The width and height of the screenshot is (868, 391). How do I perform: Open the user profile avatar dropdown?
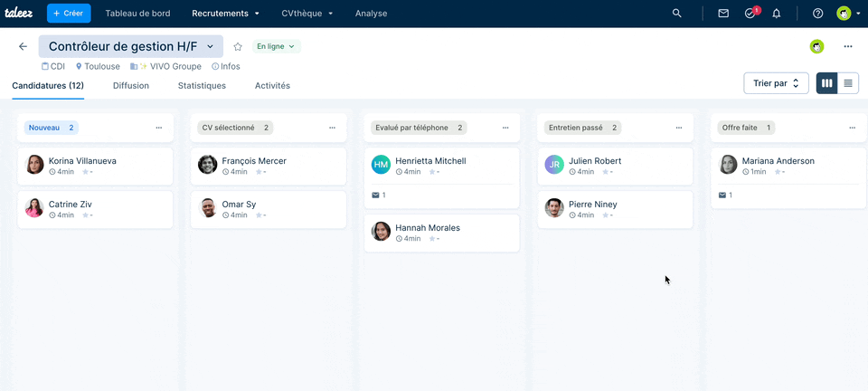[x=847, y=14]
